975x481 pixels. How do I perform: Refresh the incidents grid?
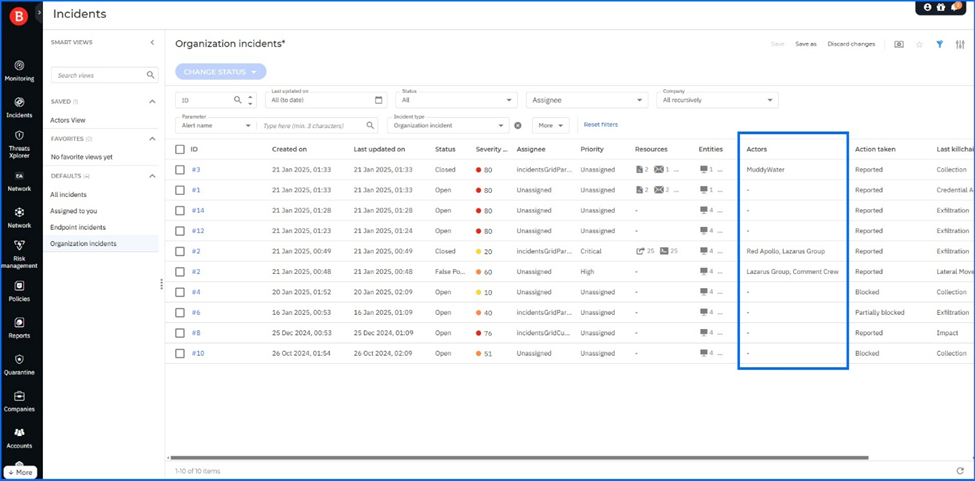click(960, 470)
